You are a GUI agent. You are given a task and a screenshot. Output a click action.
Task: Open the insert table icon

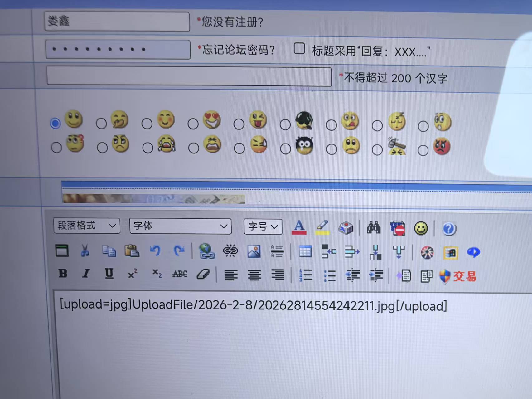(x=305, y=251)
